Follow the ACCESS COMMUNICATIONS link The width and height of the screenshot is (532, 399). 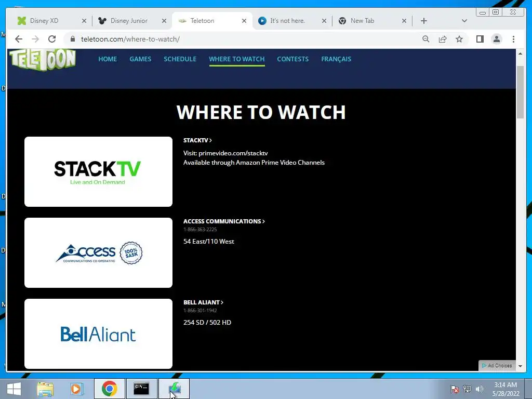coord(224,221)
